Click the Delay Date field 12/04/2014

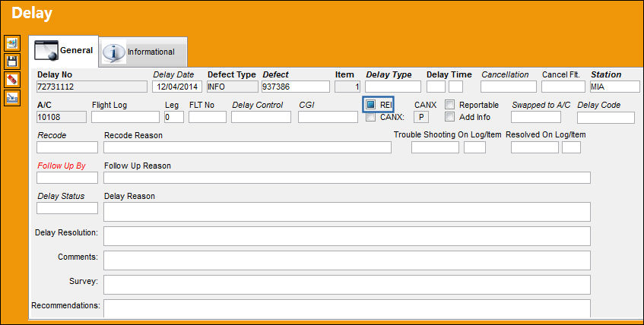[x=177, y=87]
